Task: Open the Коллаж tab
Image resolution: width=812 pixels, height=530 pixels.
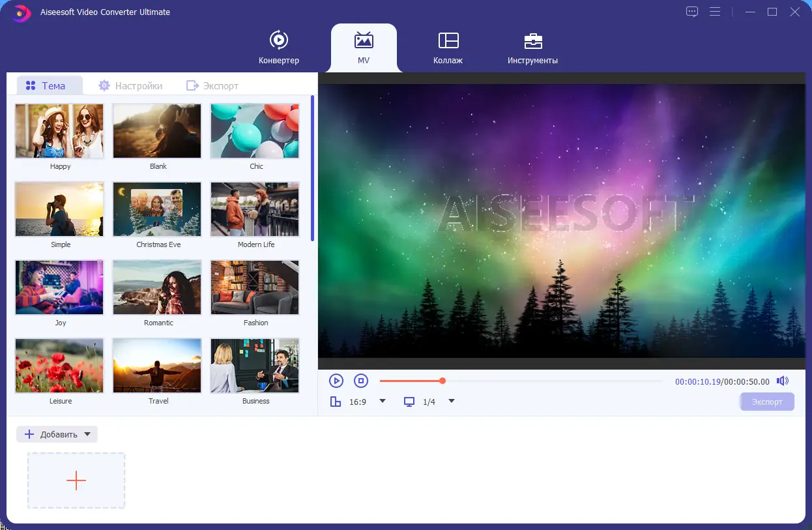Action: 448,47
